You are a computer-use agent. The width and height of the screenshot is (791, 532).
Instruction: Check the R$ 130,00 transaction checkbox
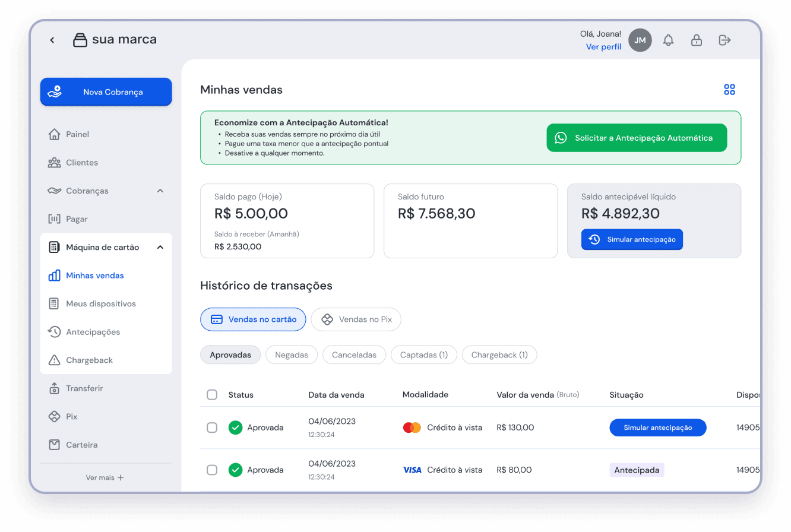[x=212, y=427]
